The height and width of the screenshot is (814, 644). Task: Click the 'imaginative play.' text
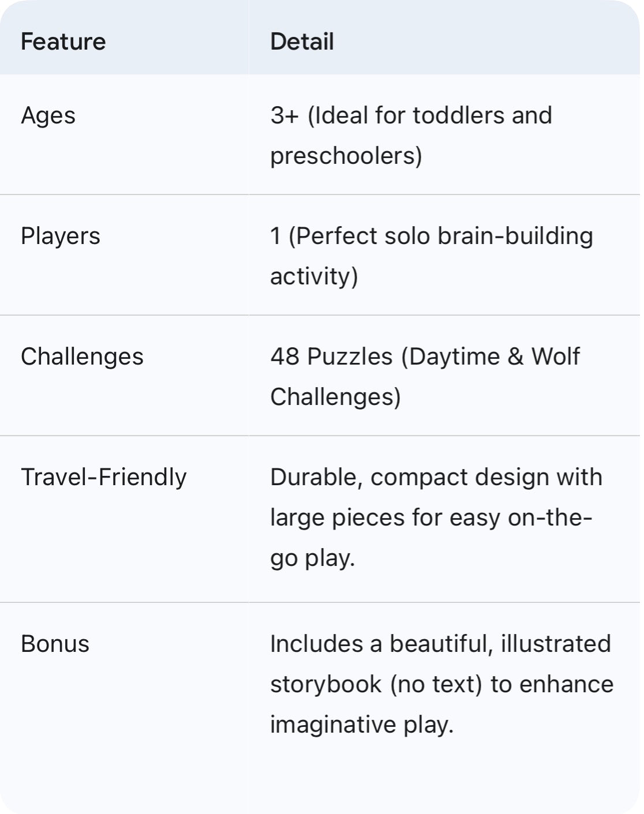tap(362, 725)
